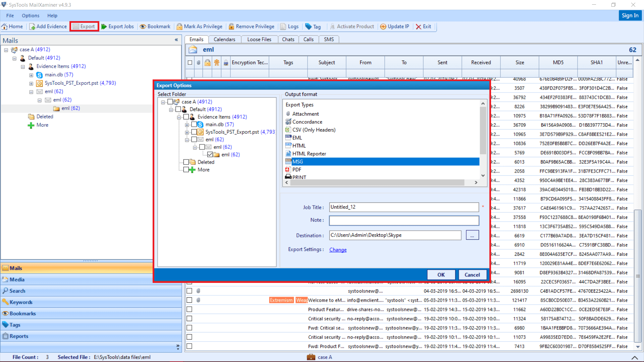Image resolution: width=644 pixels, height=362 pixels.
Task: Open the Options menu
Action: 31,15
